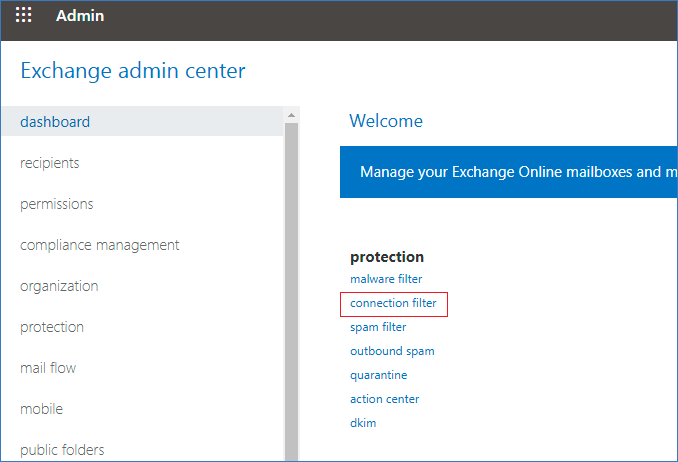Click the action center link
The height and width of the screenshot is (462, 678).
point(385,399)
